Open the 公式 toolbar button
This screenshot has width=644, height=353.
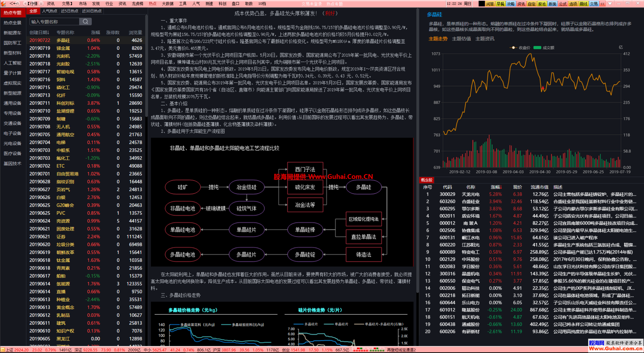563,4
